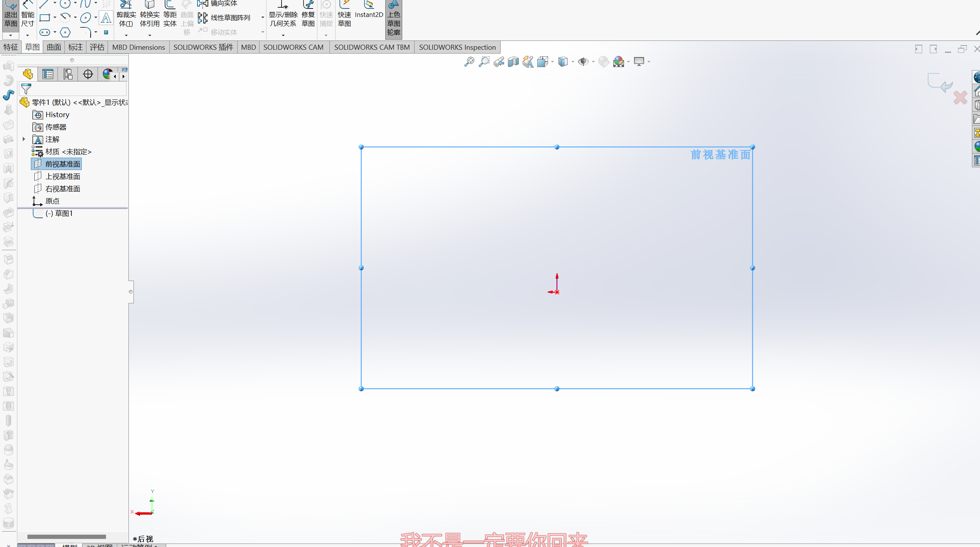Click the polygon sketch tool icon
Screen dimensions: 980x547
[65, 32]
